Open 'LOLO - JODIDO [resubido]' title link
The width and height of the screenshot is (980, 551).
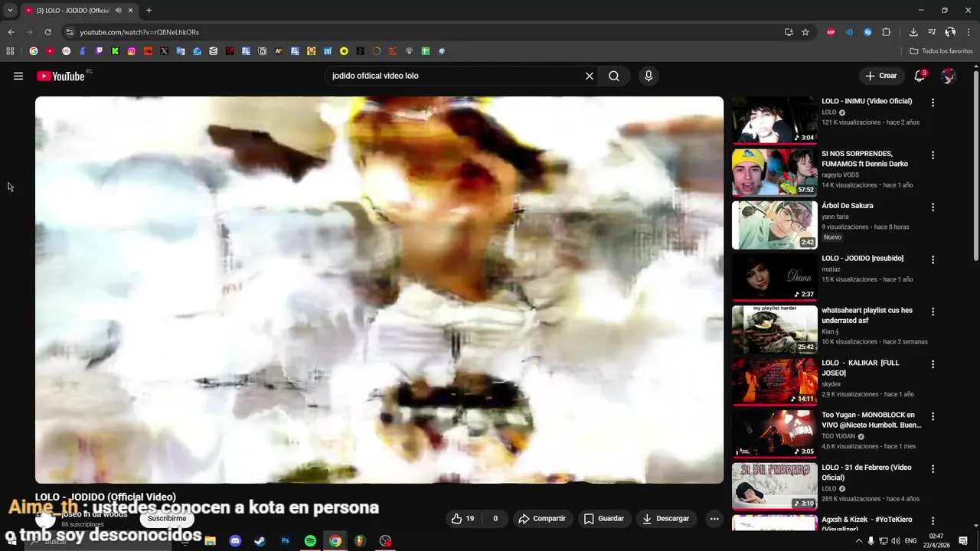click(862, 259)
